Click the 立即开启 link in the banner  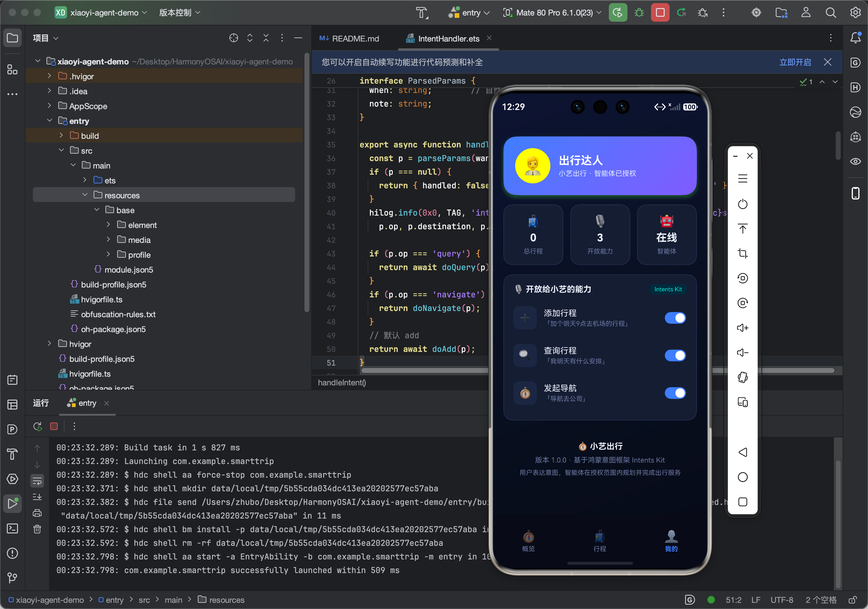coord(795,62)
